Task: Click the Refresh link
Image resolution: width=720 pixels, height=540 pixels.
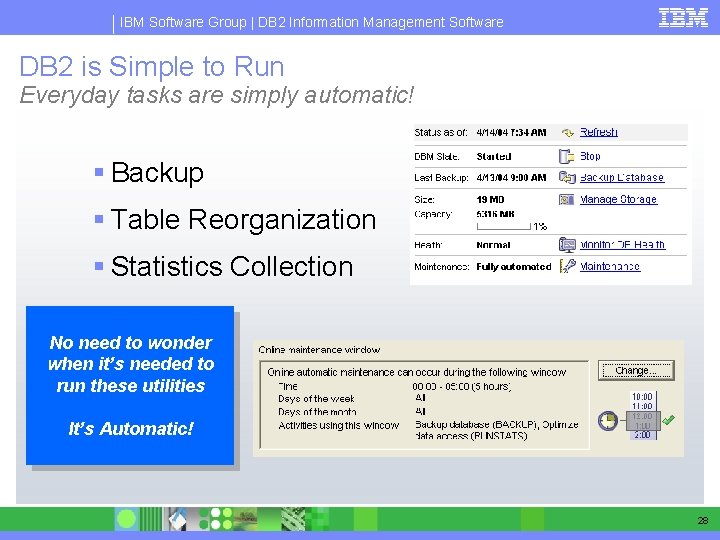Action: coord(598,132)
